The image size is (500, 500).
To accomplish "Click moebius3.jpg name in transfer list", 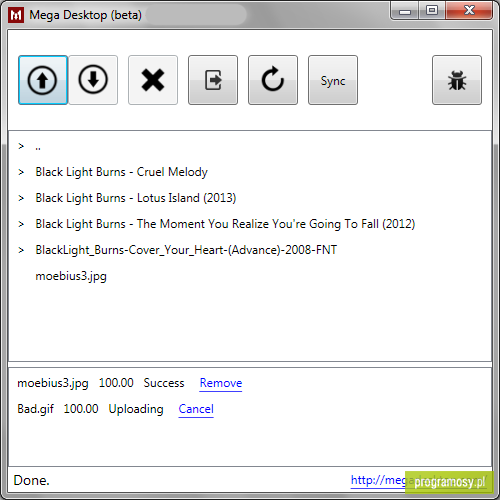I will [x=53, y=383].
